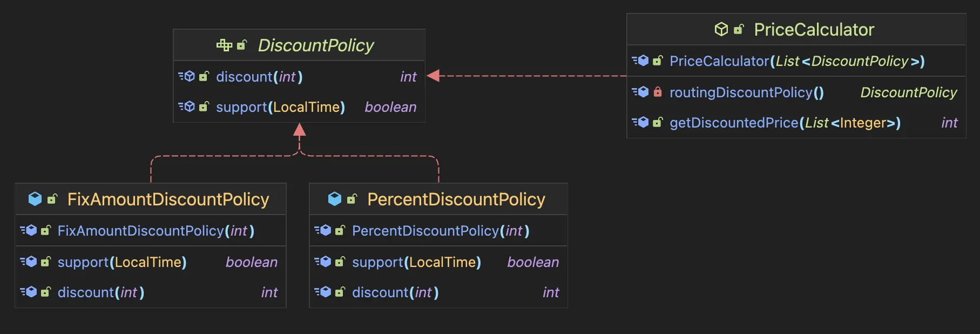Click getDiscountedPrice(List<Integer>) method

click(x=785, y=123)
